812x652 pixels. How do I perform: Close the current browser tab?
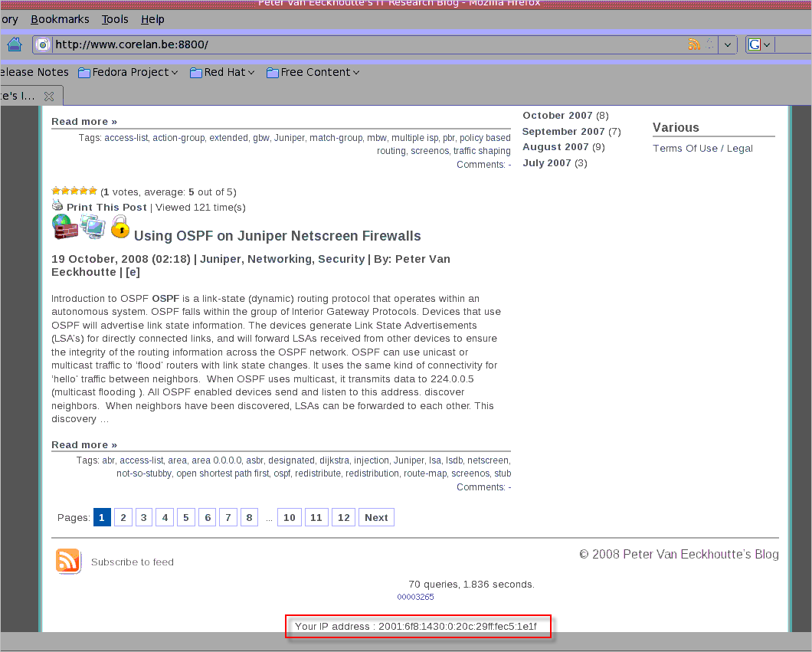[49, 97]
